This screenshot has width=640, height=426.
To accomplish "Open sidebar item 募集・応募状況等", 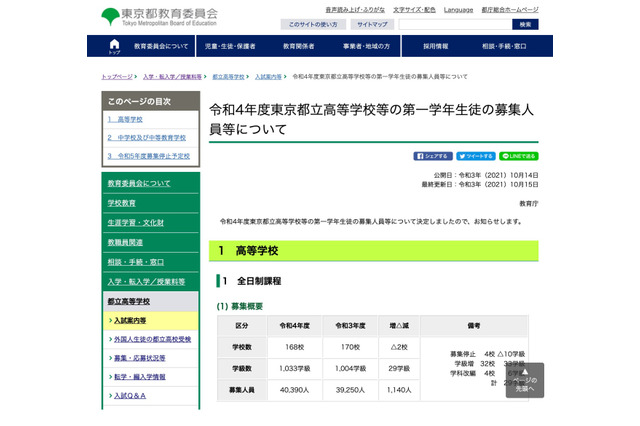I will tap(140, 358).
